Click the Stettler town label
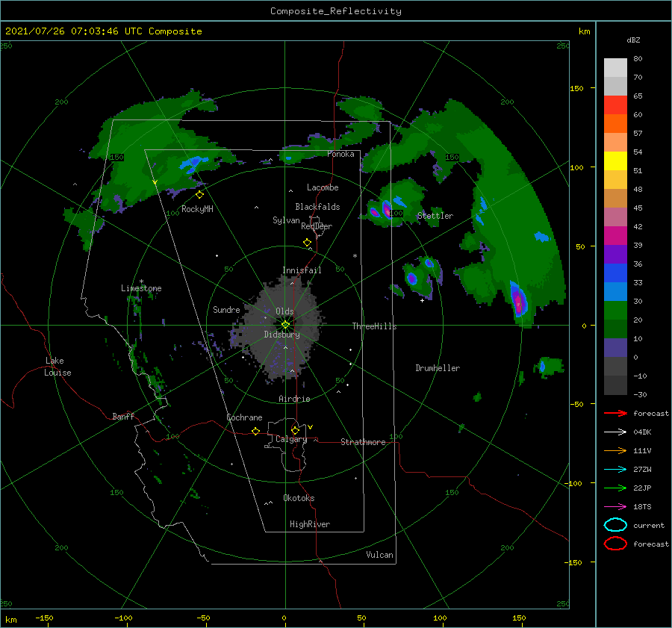Viewport: 672px width, 628px height. [435, 216]
